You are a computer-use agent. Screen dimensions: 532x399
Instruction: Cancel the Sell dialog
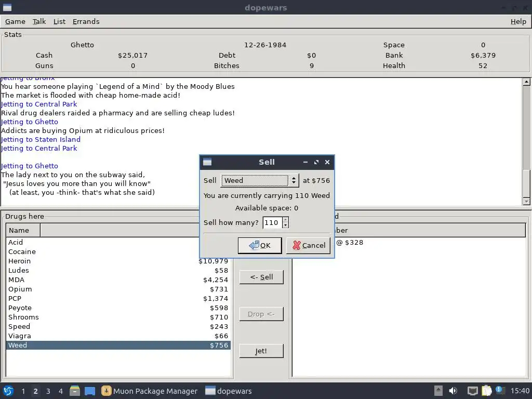click(x=308, y=245)
